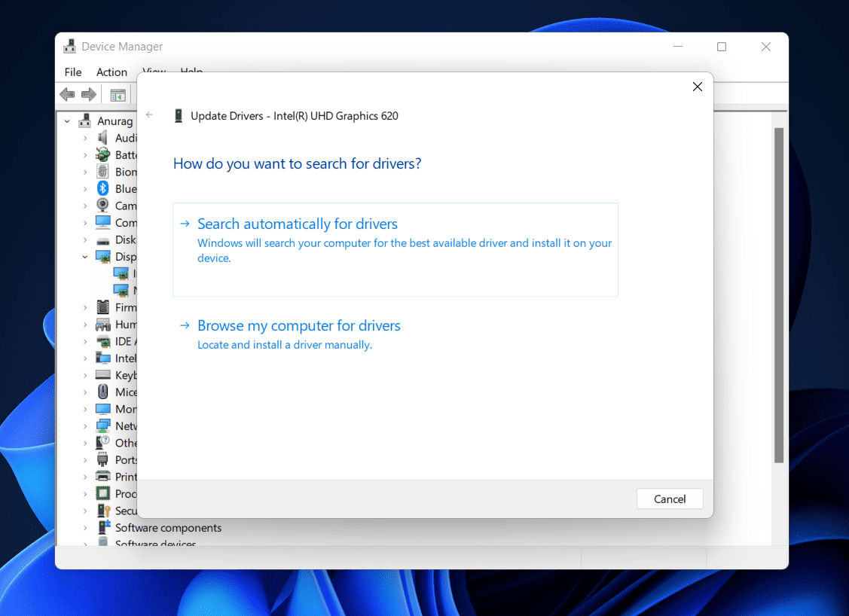Click the Show/Hide console tree toolbar icon

pos(118,96)
